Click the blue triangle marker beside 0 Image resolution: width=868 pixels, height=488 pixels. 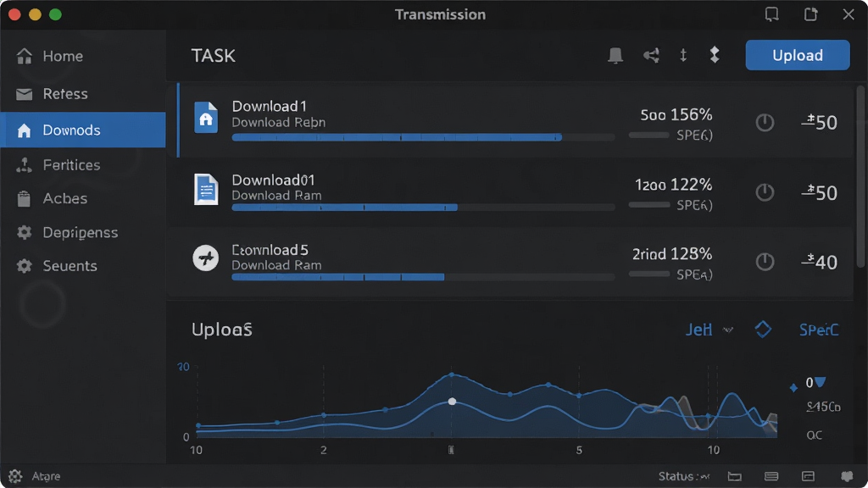820,382
